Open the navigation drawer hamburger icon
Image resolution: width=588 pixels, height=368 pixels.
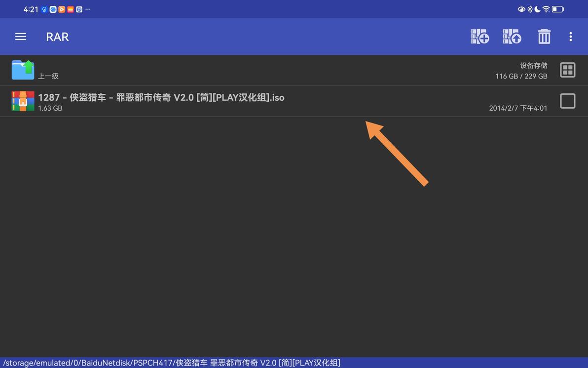(20, 36)
